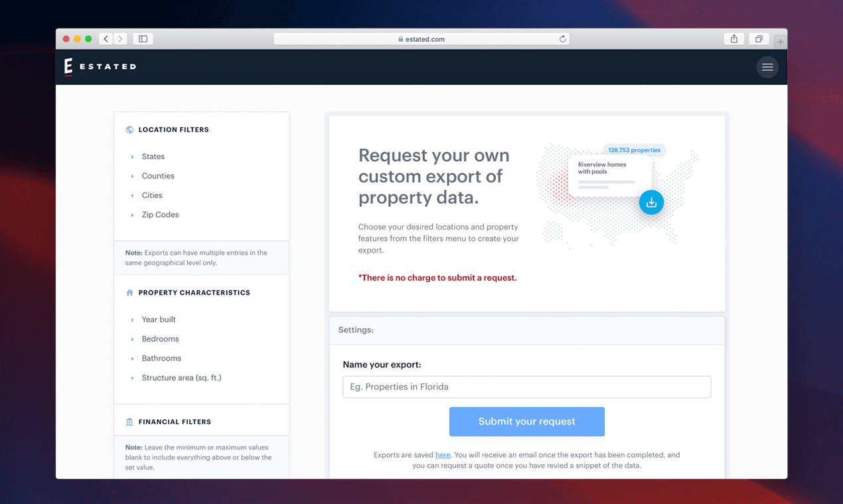Show all tabs overview icon
The image size is (843, 504).
pyautogui.click(x=759, y=39)
